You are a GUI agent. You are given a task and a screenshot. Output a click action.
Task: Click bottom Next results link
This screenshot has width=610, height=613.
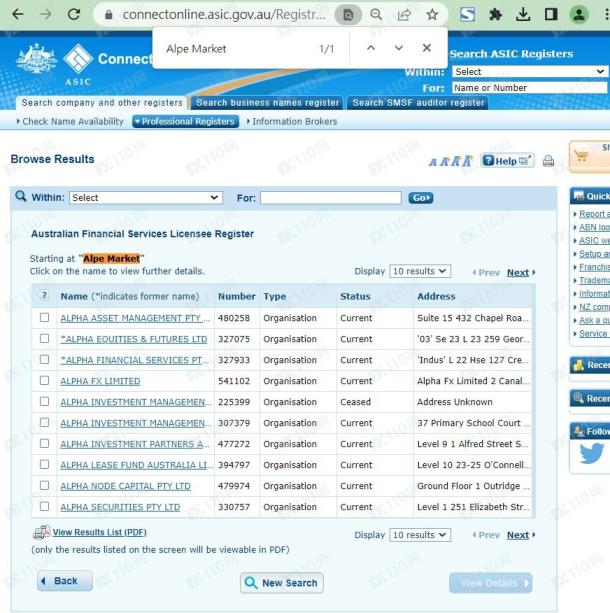point(518,535)
